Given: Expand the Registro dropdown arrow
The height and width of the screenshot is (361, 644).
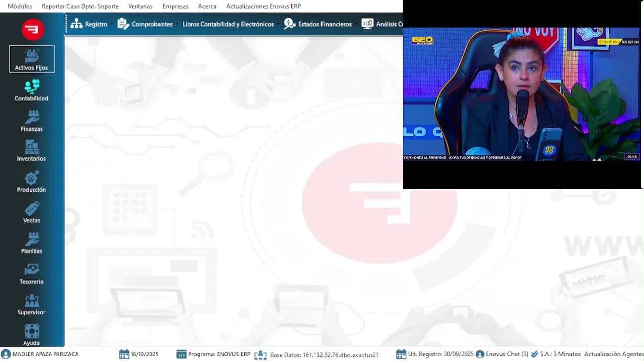Looking at the screenshot, I should (x=111, y=24).
